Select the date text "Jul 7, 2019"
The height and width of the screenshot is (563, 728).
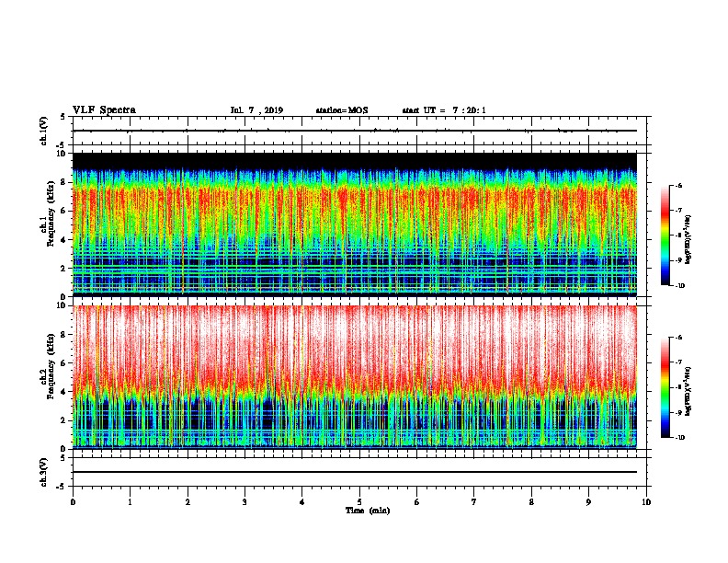coord(256,110)
